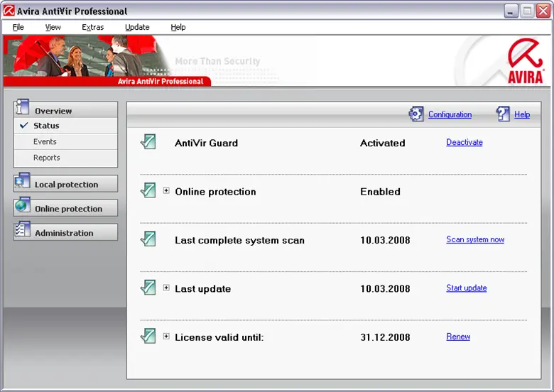Click the title bar Avira application icon

(x=9, y=11)
